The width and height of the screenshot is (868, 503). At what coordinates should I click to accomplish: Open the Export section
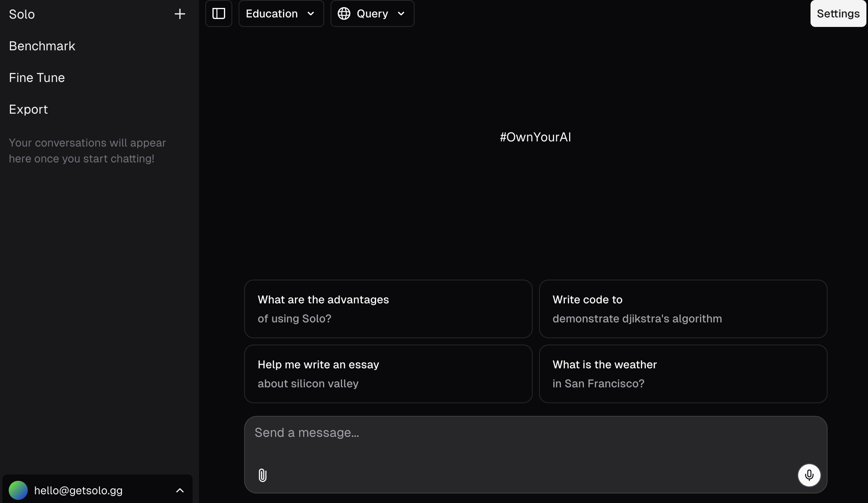click(28, 109)
